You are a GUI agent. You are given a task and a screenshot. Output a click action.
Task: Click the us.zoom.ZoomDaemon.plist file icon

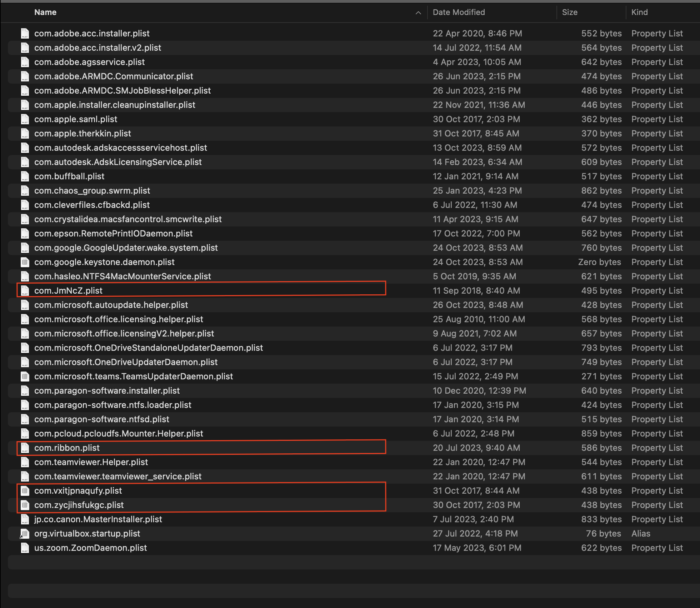pyautogui.click(x=25, y=548)
